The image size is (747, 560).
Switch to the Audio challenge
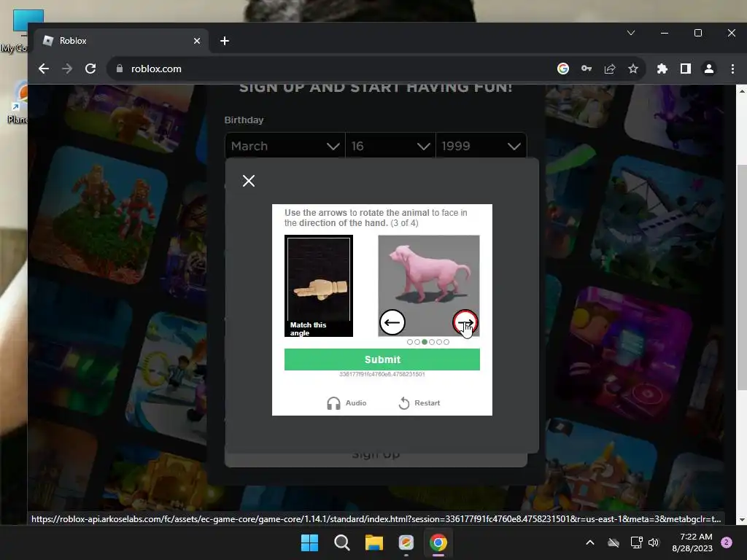click(x=347, y=402)
